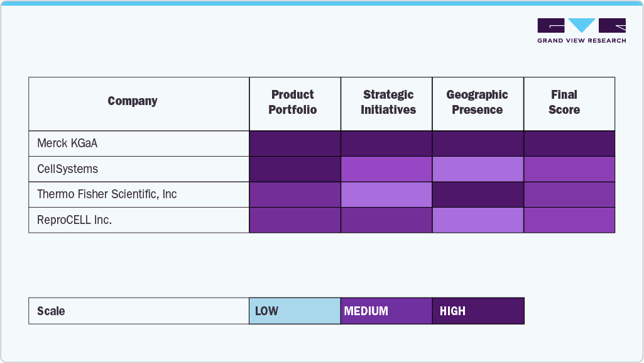Select the Product Portfolio column header
This screenshot has height=363, width=644.
[x=293, y=103]
